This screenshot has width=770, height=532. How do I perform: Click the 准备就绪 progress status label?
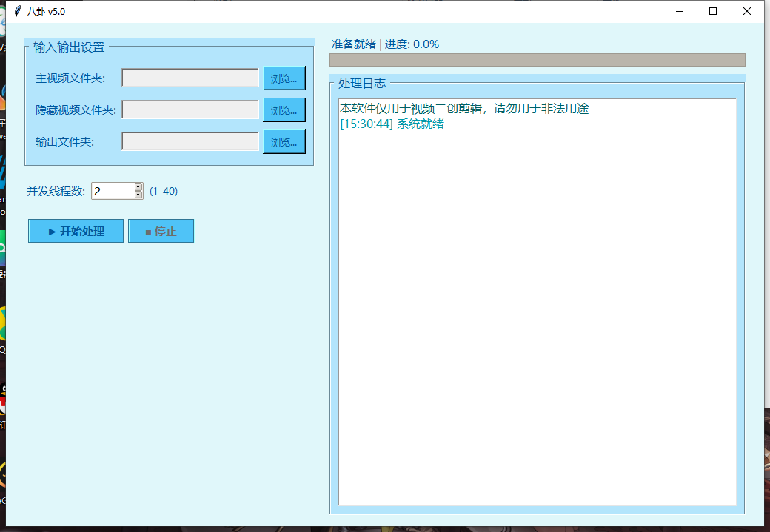tap(385, 44)
